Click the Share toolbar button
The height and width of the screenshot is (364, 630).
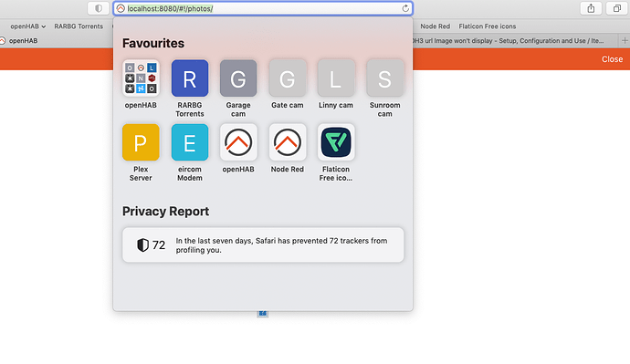click(591, 8)
